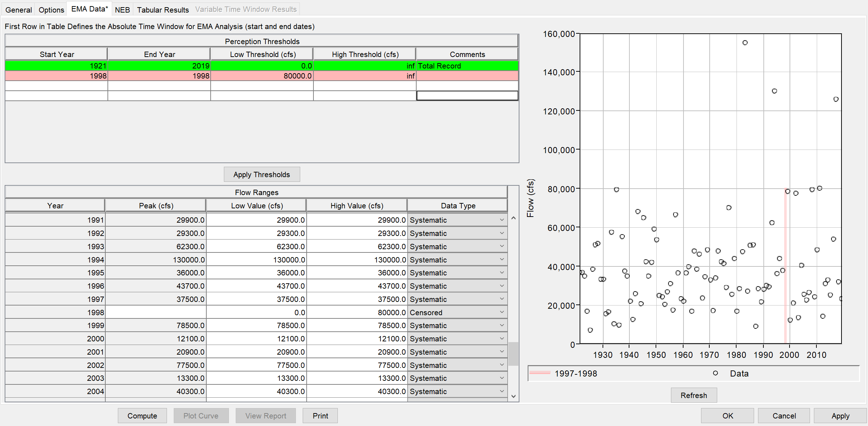The width and height of the screenshot is (868, 426).
Task: Select Peak value 77500.0 for 2002
Action: (x=156, y=365)
